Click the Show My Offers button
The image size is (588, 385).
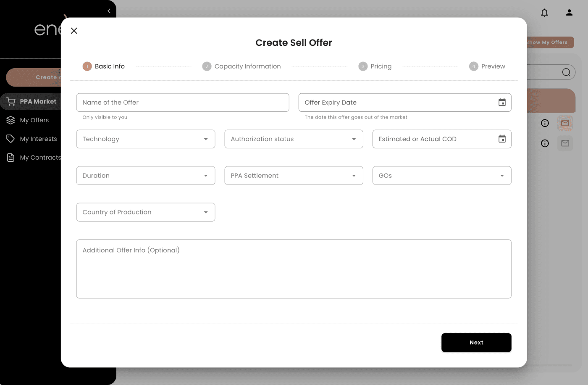[550, 42]
